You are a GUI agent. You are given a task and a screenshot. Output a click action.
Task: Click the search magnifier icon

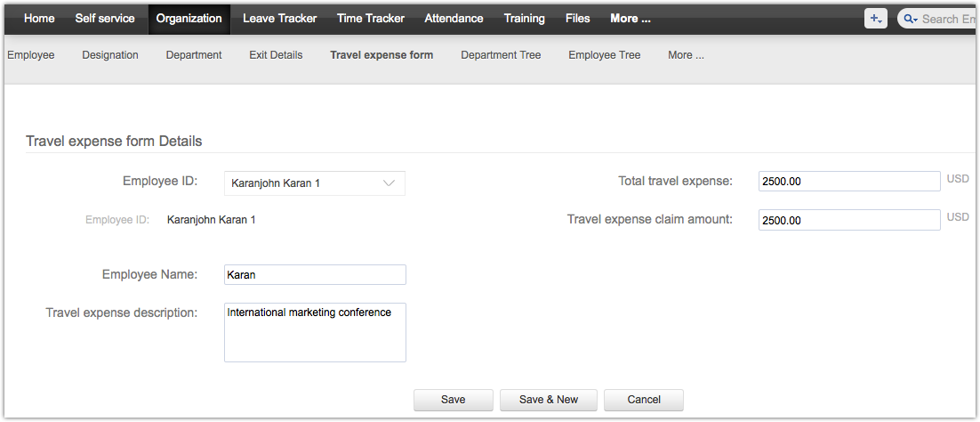pyautogui.click(x=909, y=19)
